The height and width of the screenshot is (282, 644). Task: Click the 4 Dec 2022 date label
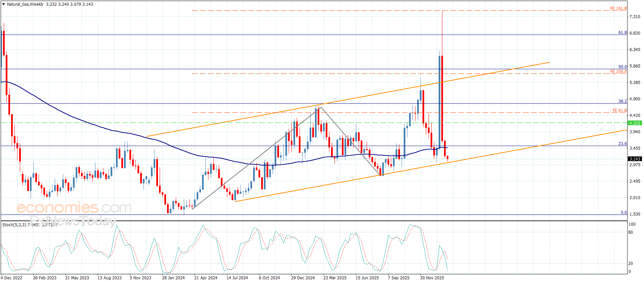click(x=11, y=278)
